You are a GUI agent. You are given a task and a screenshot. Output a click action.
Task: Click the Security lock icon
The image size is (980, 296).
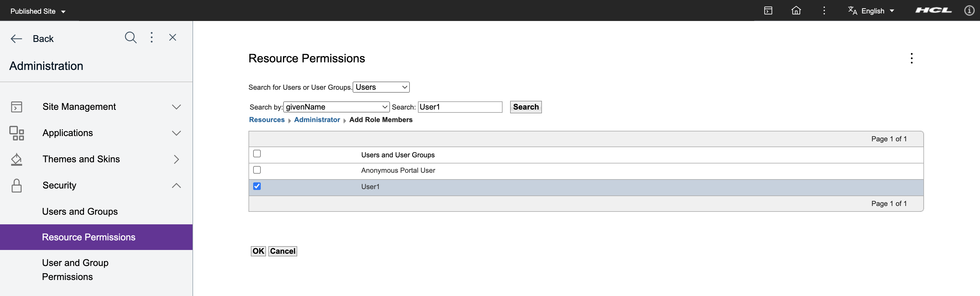pos(16,185)
